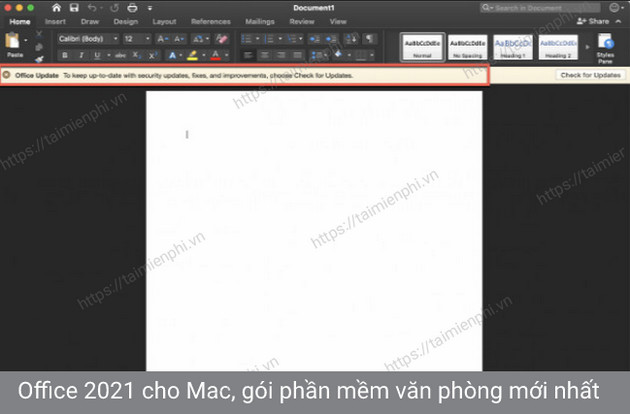Apply strikethrough to text
Image resolution: width=630 pixels, height=414 pixels.
(x=120, y=55)
